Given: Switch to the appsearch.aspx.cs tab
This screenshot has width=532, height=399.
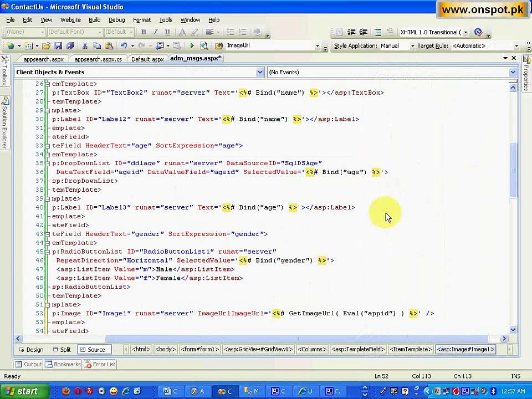Looking at the screenshot, I should coord(98,59).
